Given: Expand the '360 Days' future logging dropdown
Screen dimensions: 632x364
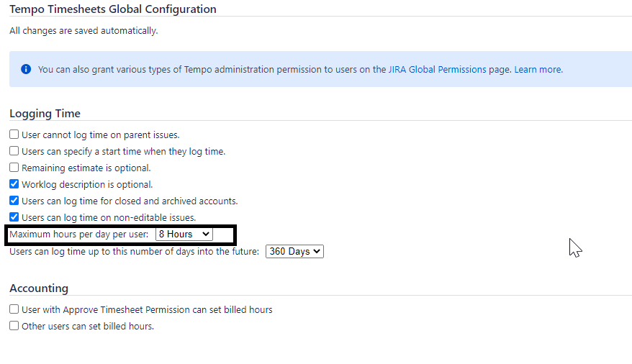Looking at the screenshot, I should tap(294, 252).
